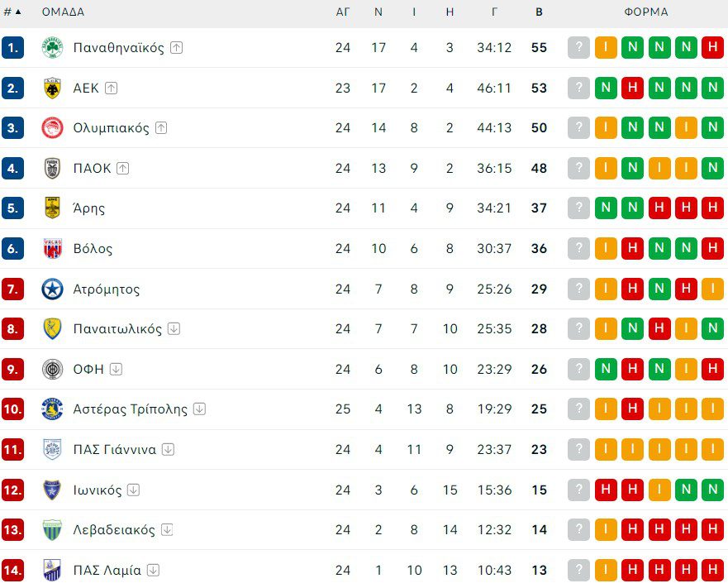Click the grey ? upcoming match badge for ΑΕΚ
This screenshot has height=588, width=728.
[578, 88]
